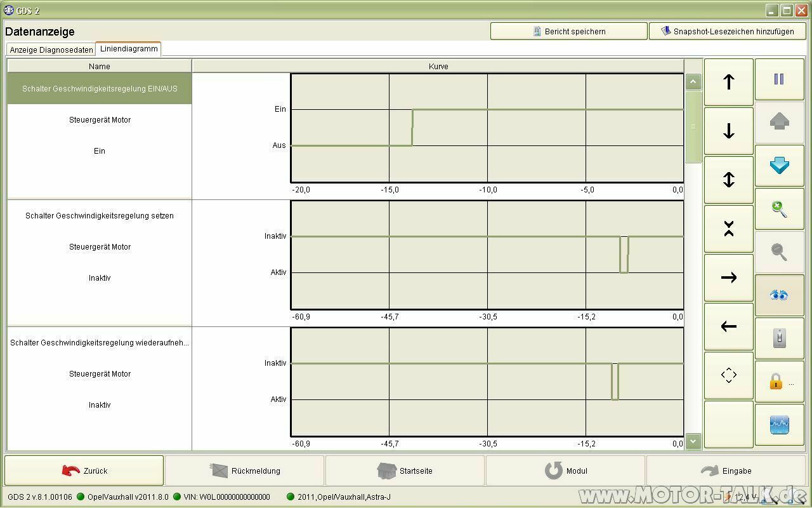Screen dimensions: 812x508
Task: Click the 'setzen' switch curve chart
Action: coord(487,255)
